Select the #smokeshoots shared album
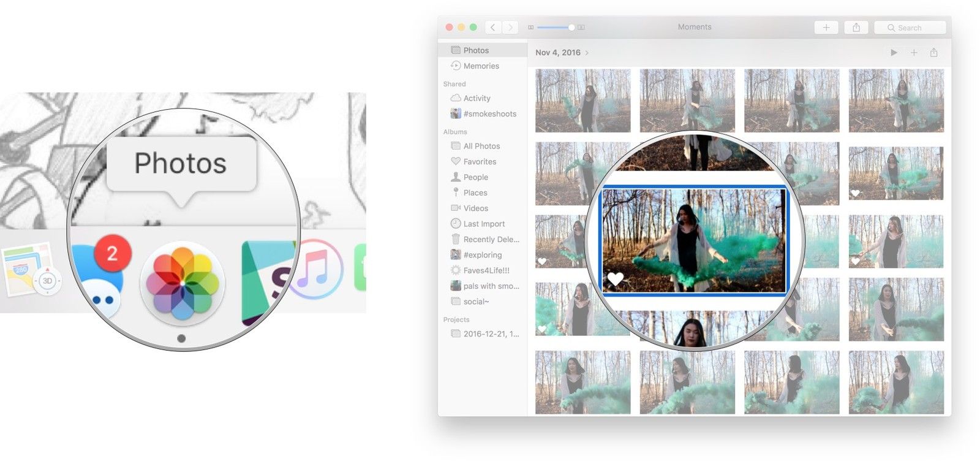This screenshot has height=461, width=980. click(489, 114)
